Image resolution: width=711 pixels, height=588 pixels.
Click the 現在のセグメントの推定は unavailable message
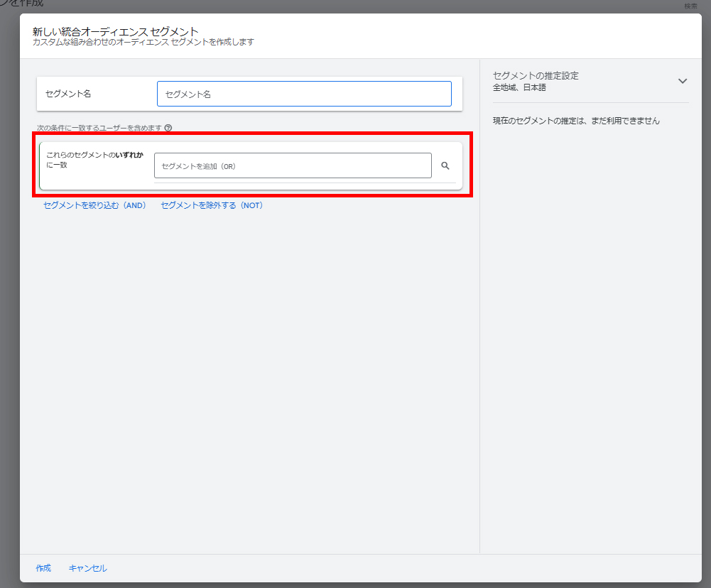click(576, 121)
